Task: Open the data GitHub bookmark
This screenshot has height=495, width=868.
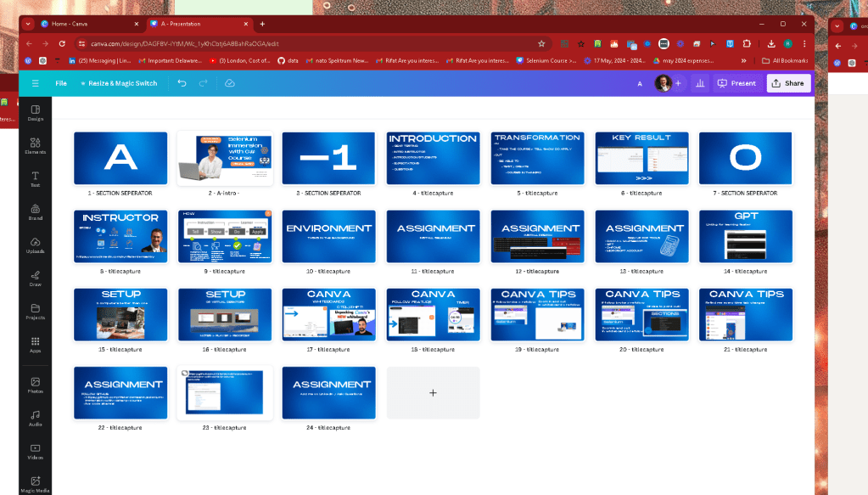Action: pyautogui.click(x=288, y=61)
